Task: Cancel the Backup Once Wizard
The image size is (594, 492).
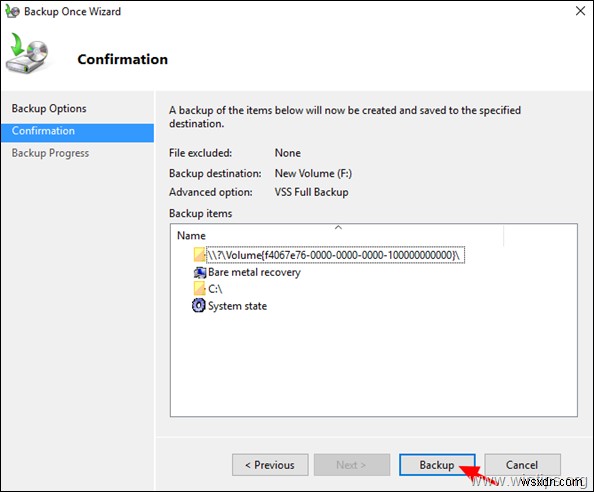Action: [522, 465]
